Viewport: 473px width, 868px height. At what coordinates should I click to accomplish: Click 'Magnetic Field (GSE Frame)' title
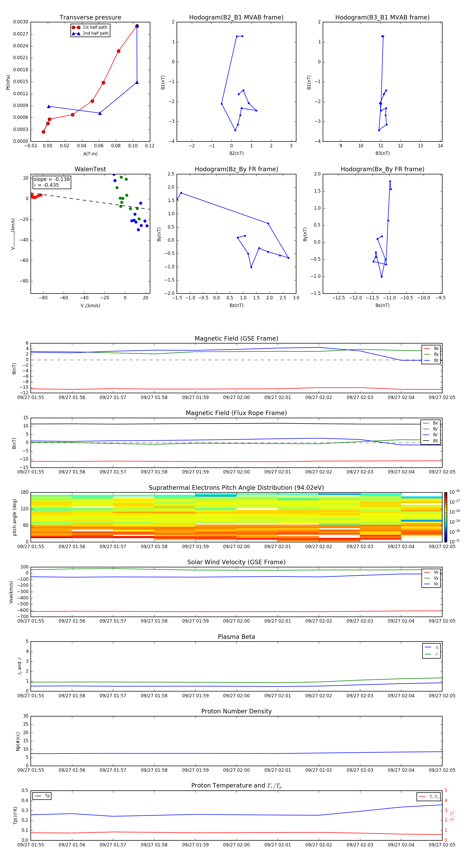(x=236, y=339)
